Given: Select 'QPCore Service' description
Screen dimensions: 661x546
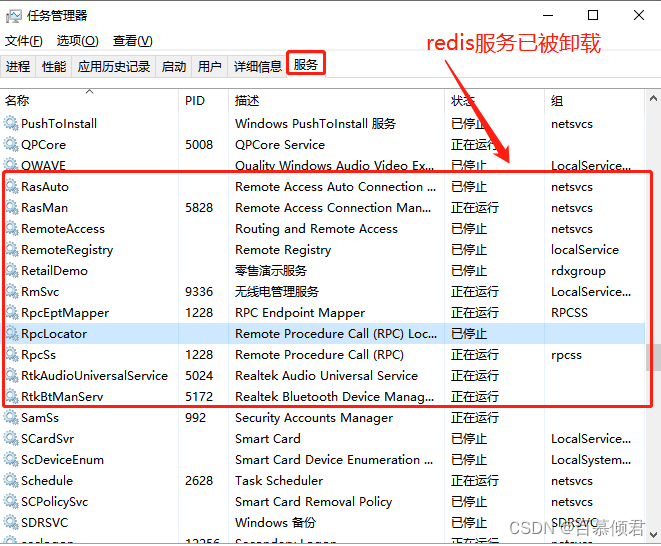Looking at the screenshot, I should (280, 144).
